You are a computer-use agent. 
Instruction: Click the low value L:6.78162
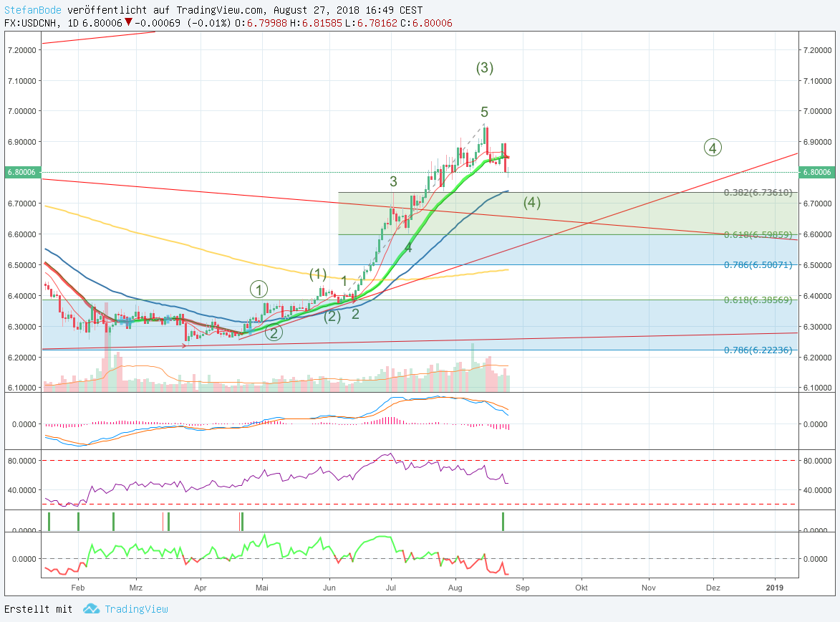pyautogui.click(x=371, y=23)
